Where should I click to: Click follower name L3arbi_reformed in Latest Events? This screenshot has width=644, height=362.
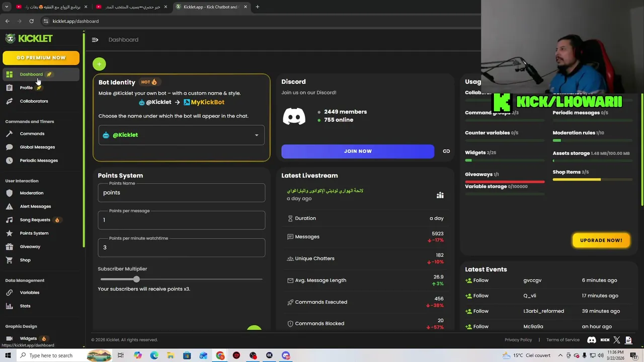point(543,311)
